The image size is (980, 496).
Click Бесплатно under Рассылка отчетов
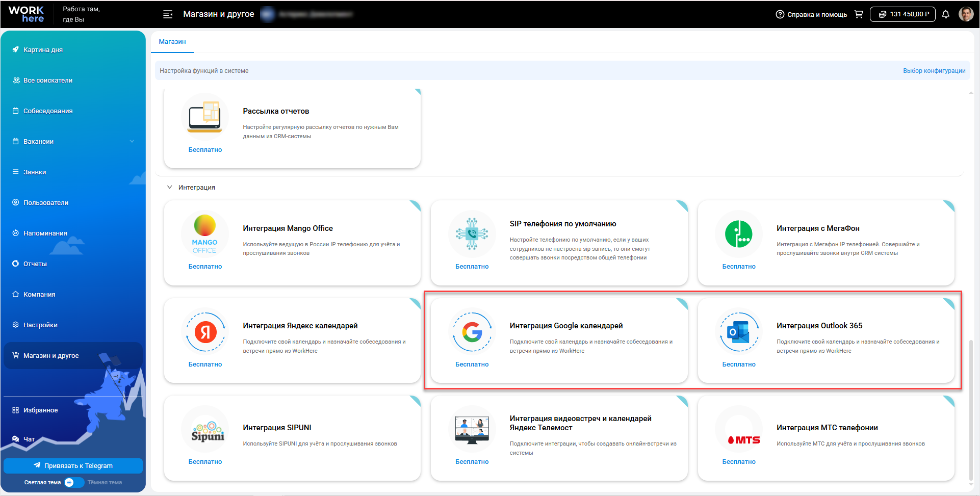[x=205, y=150]
